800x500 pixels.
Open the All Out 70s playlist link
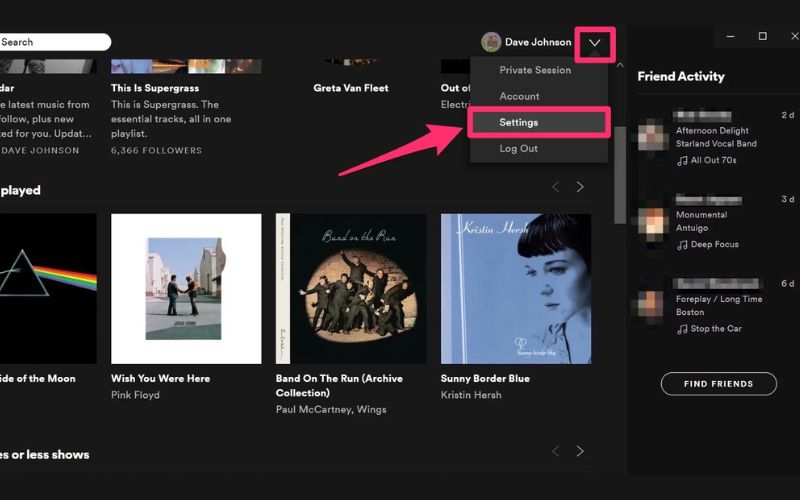(x=713, y=160)
